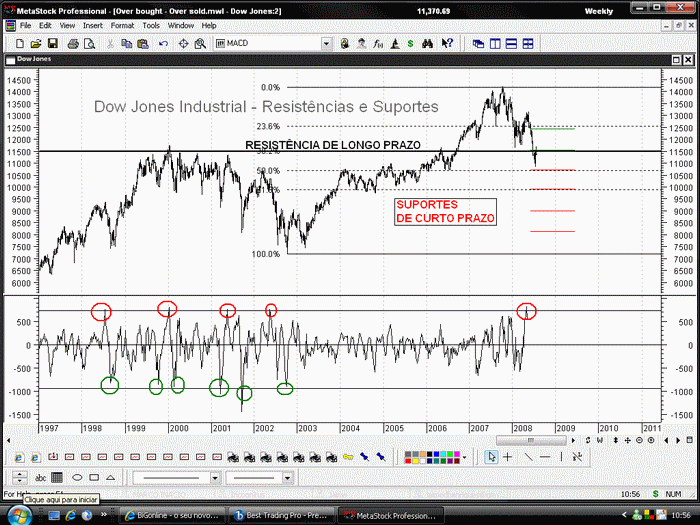
Task: Select the vertical line tool
Action: coord(561,457)
